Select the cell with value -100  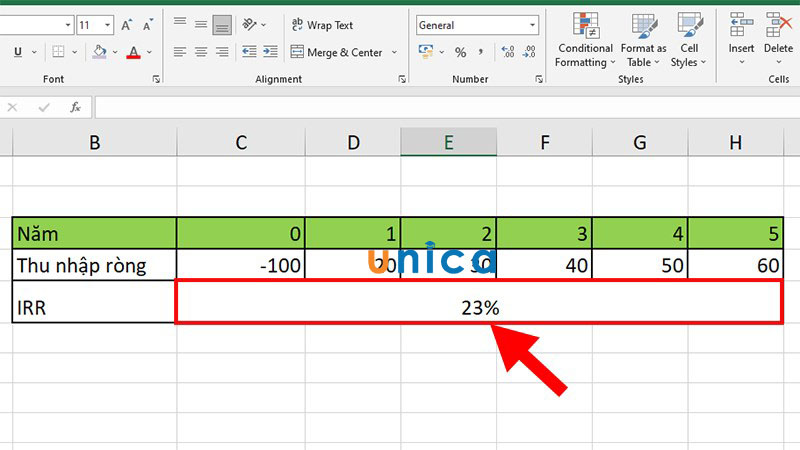(241, 265)
